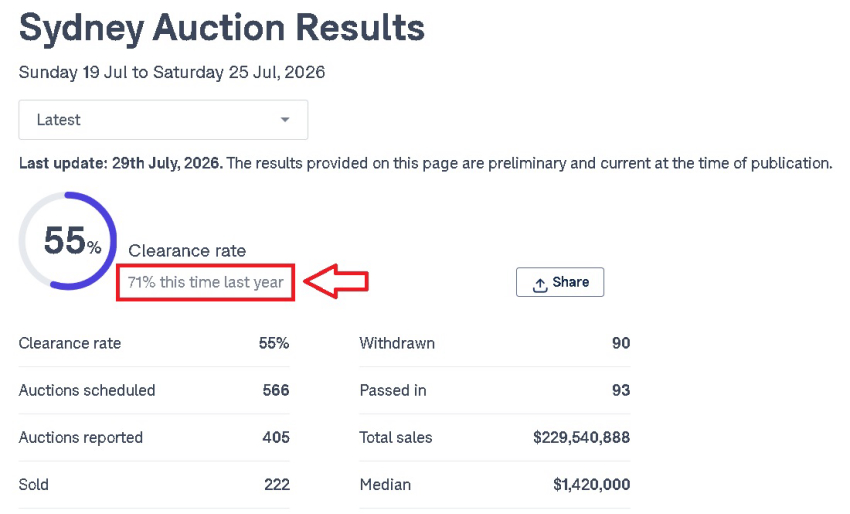The width and height of the screenshot is (850, 514).
Task: Click the Sydney Auction Results heading
Action: (222, 27)
